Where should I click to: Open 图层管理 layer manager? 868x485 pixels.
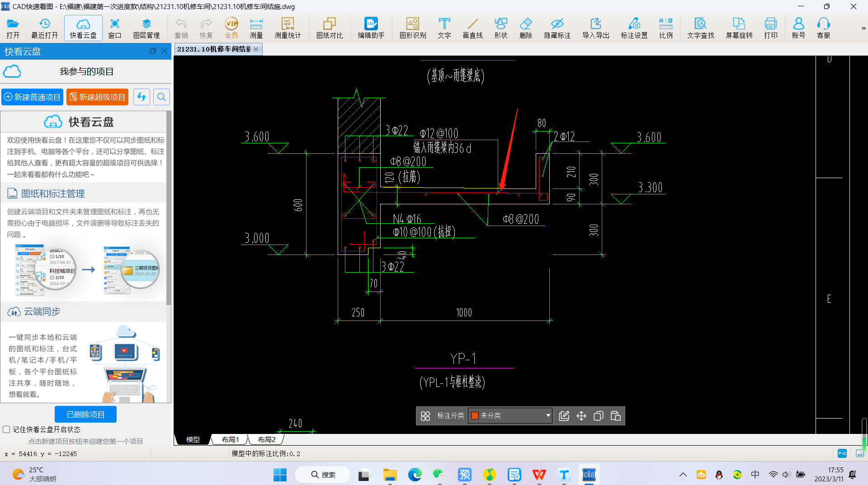coord(146,28)
